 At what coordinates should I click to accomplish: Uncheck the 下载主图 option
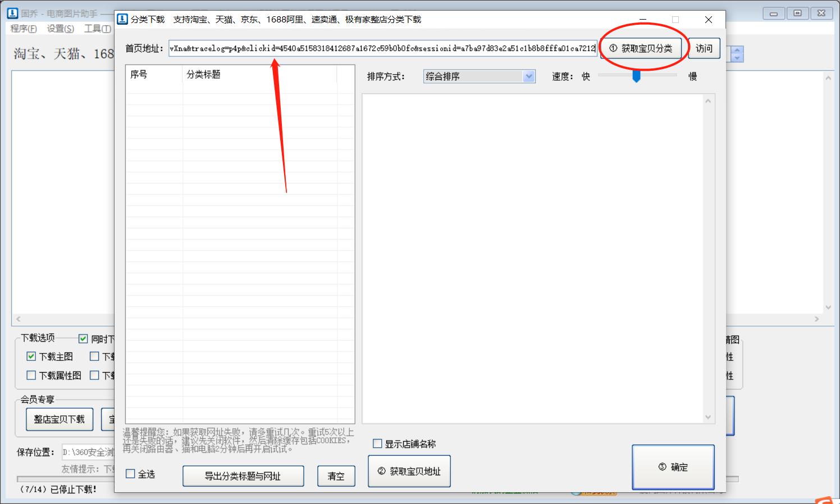tap(31, 356)
